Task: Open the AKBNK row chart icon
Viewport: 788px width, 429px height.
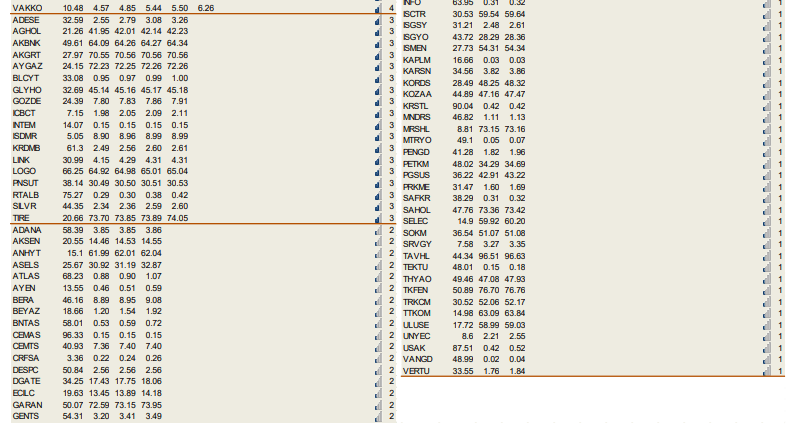Action: 378,44
